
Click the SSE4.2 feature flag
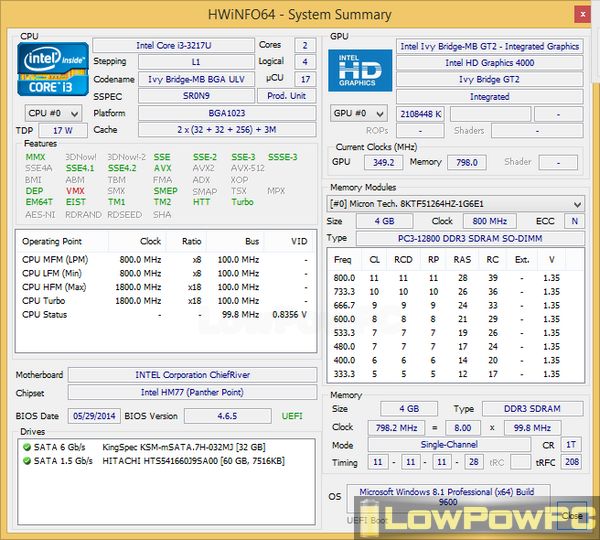click(122, 168)
